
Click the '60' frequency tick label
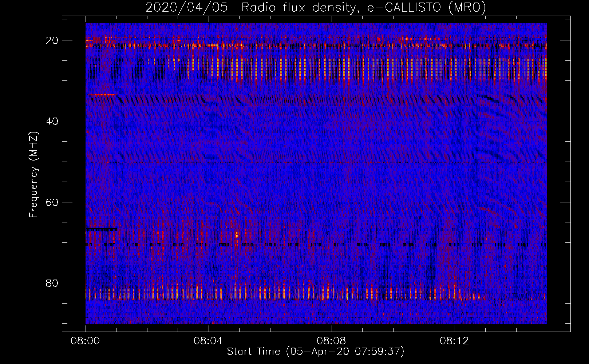coord(52,202)
